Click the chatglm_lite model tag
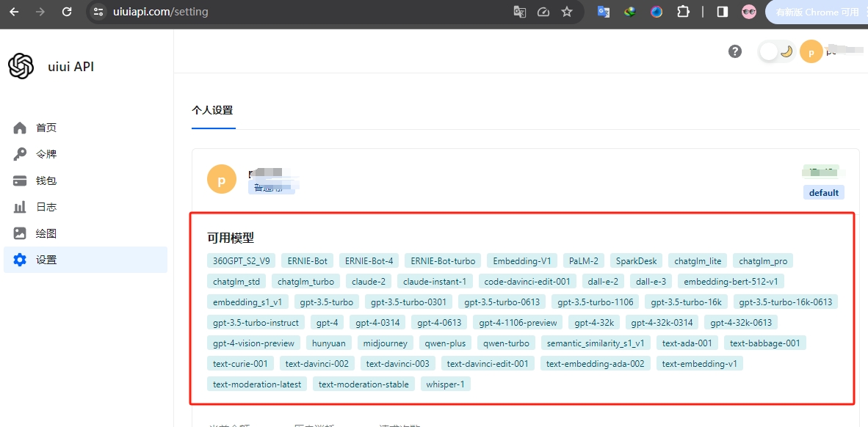 pyautogui.click(x=698, y=260)
